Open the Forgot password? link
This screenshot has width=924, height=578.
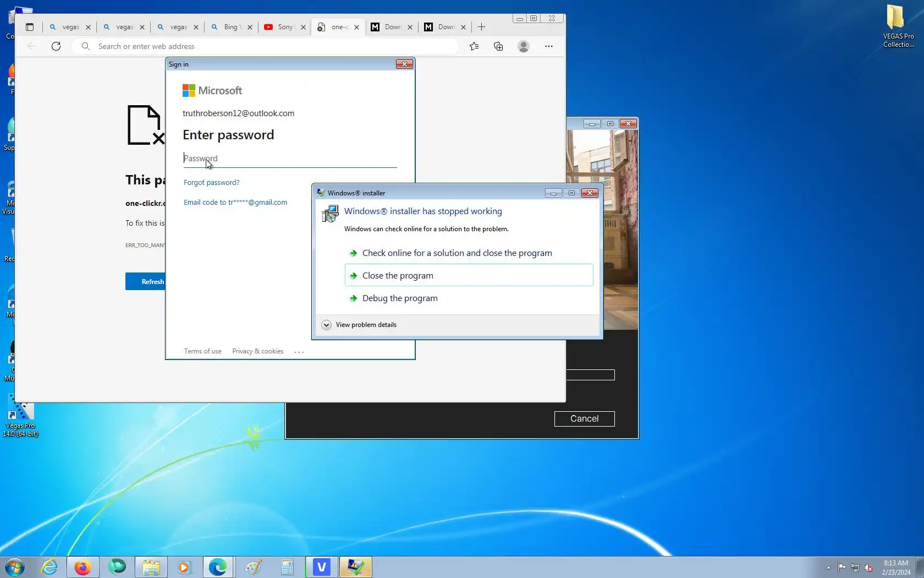coord(211,182)
